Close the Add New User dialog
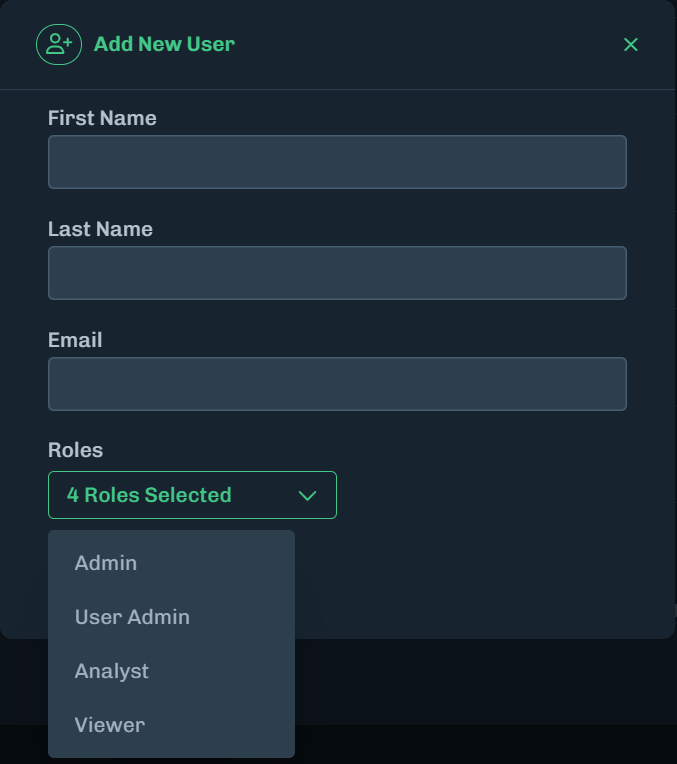This screenshot has height=764, width=677. (631, 44)
